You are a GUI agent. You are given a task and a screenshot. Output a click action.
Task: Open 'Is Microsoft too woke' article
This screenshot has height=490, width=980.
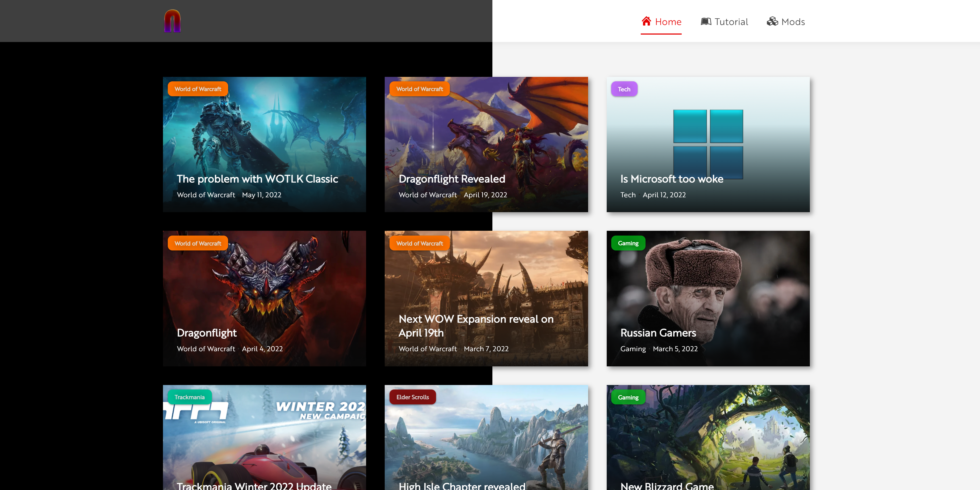coord(672,179)
